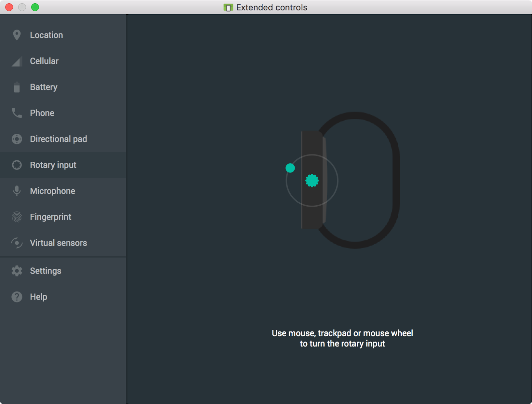Select the Battery icon in sidebar
This screenshot has height=404, width=532.
pos(17,87)
